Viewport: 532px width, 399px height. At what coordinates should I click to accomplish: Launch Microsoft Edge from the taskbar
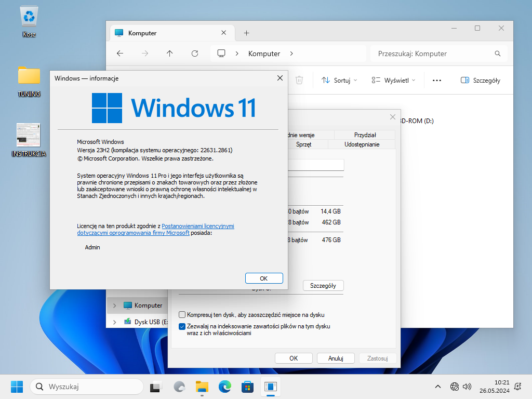coord(224,387)
